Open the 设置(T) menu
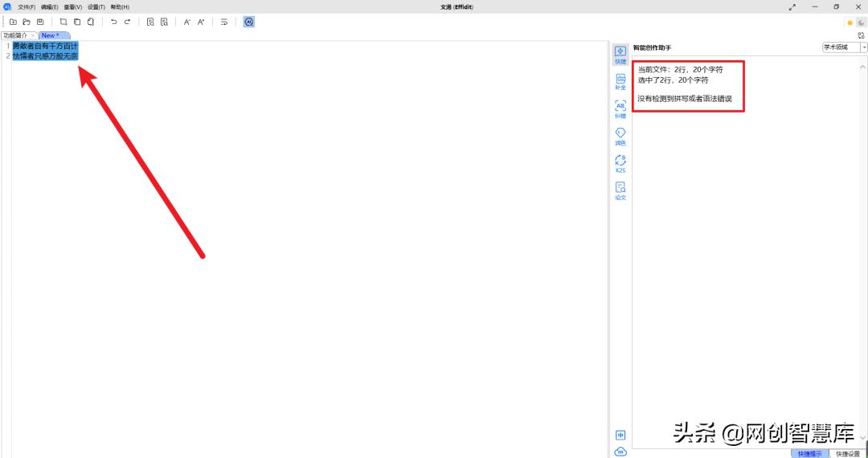The height and width of the screenshot is (458, 868). (96, 7)
